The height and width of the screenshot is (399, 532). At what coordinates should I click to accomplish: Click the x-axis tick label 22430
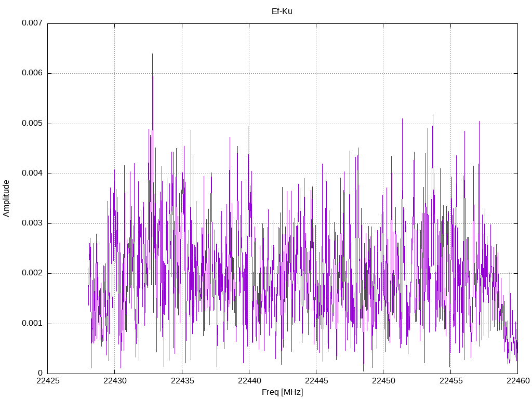click(x=115, y=381)
